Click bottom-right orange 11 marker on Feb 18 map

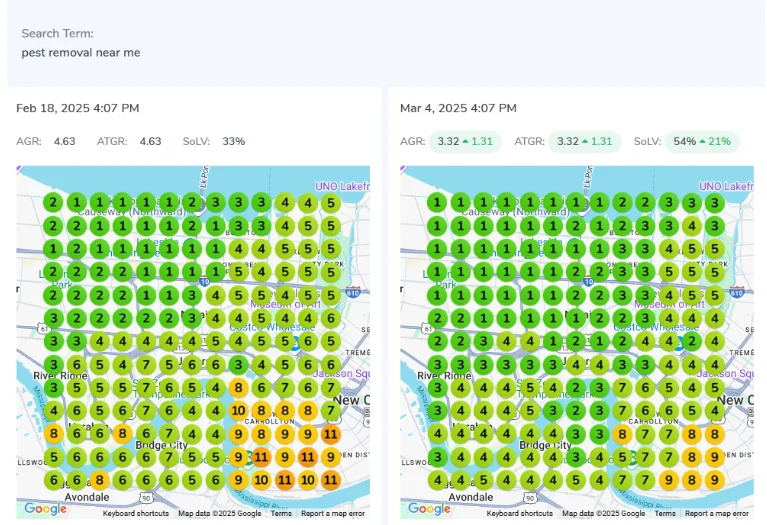click(x=332, y=480)
